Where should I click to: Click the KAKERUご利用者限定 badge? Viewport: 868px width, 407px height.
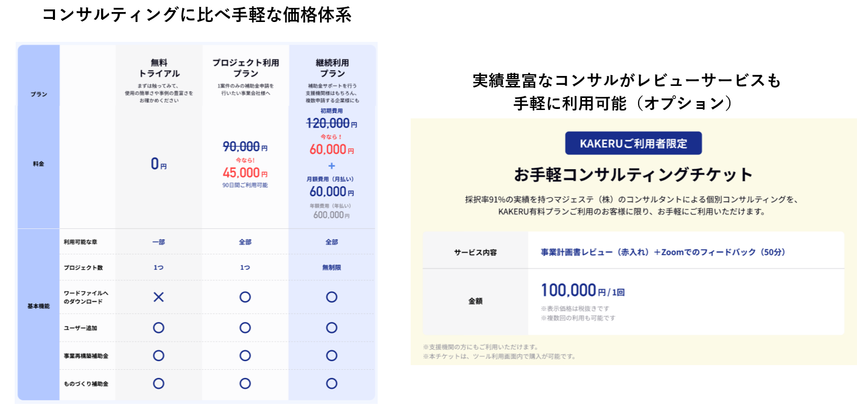click(633, 143)
